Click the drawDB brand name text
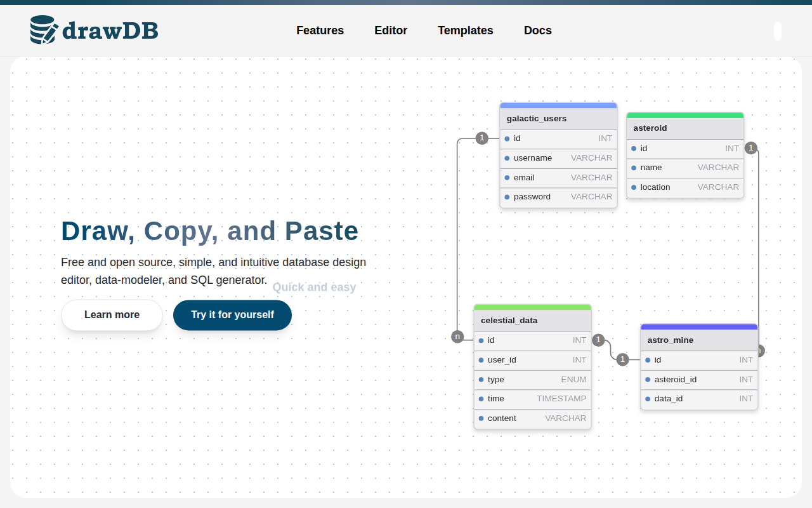The width and height of the screenshot is (812, 508). (110, 30)
